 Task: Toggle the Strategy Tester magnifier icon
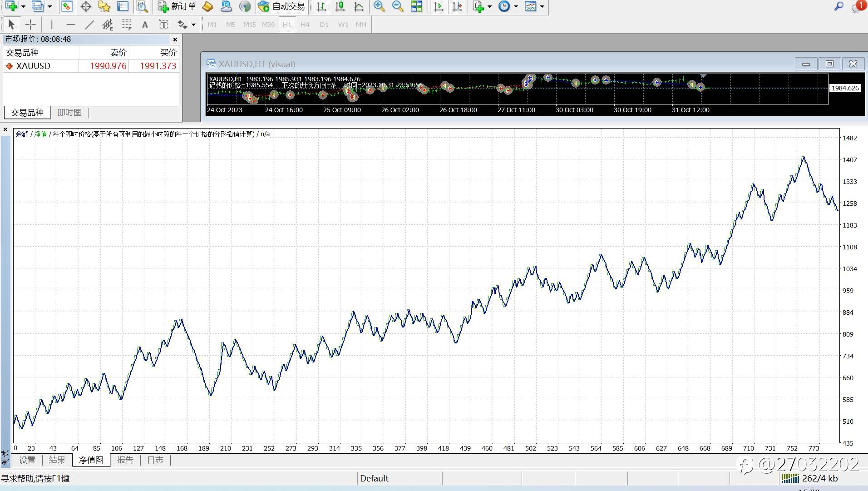(x=142, y=6)
